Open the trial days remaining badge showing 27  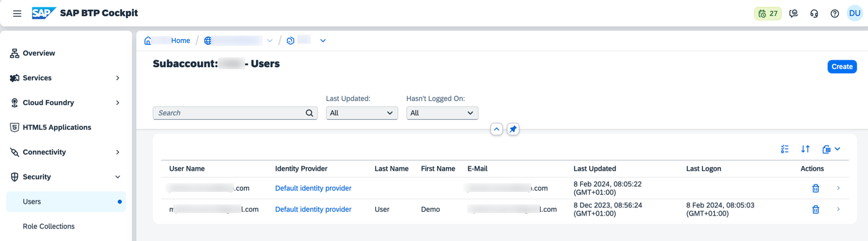[x=768, y=14]
